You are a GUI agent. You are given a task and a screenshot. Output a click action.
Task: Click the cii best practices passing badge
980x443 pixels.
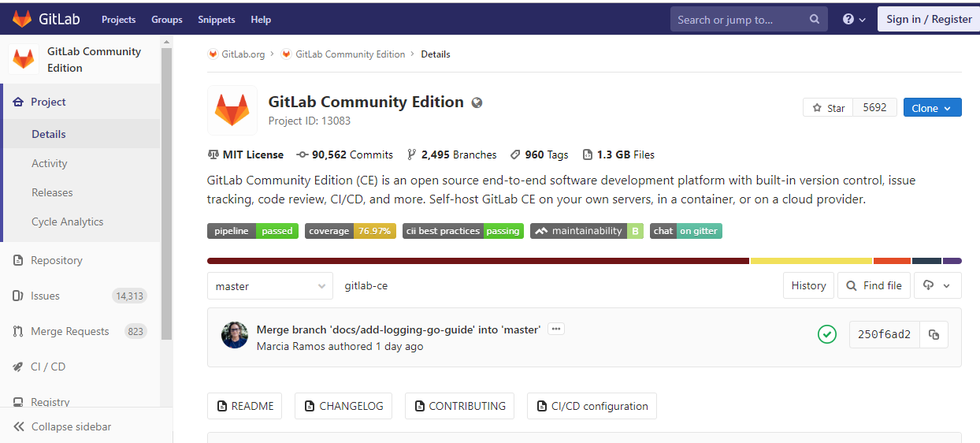pyautogui.click(x=463, y=231)
